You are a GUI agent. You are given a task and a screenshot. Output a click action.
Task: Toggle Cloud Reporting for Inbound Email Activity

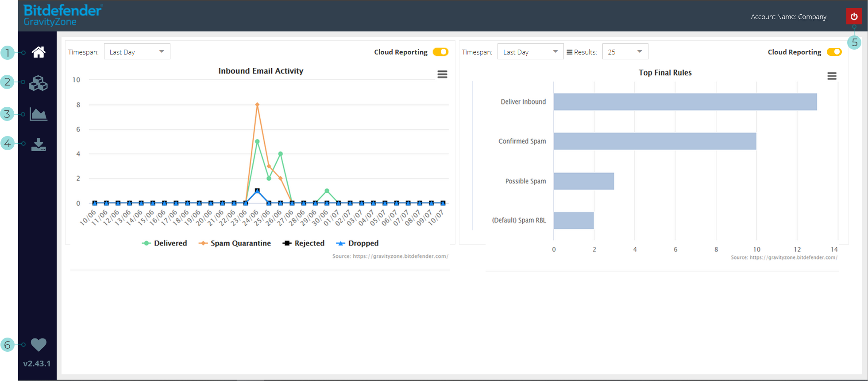pos(440,52)
